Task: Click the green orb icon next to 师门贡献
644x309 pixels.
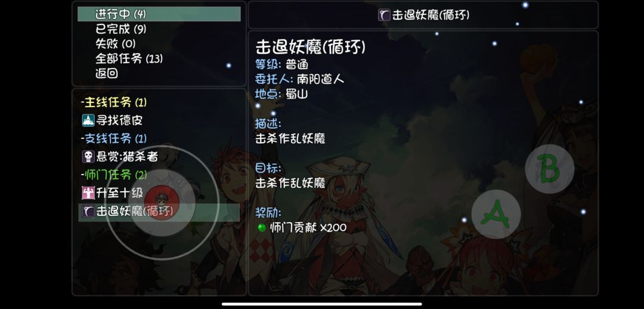Action: coord(262,228)
